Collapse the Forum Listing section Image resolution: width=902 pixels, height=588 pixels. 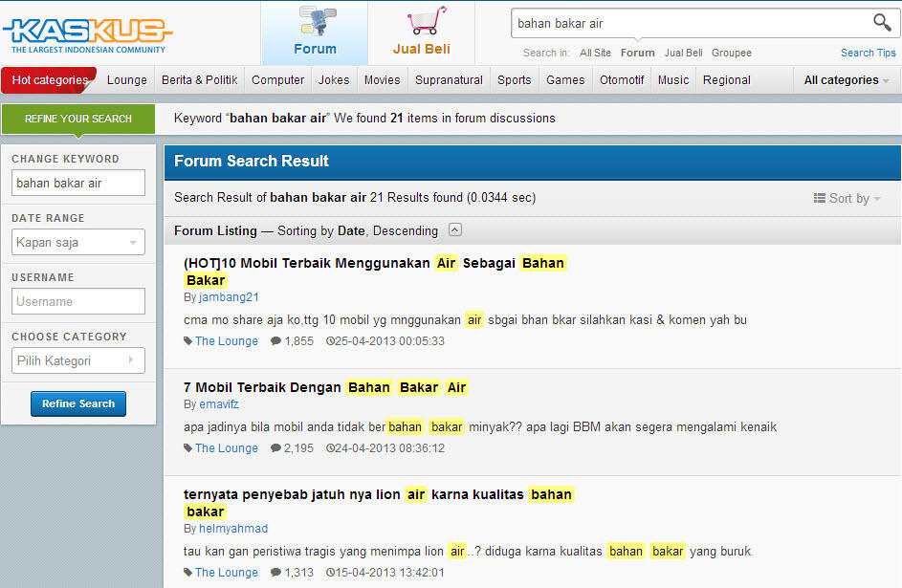point(455,230)
